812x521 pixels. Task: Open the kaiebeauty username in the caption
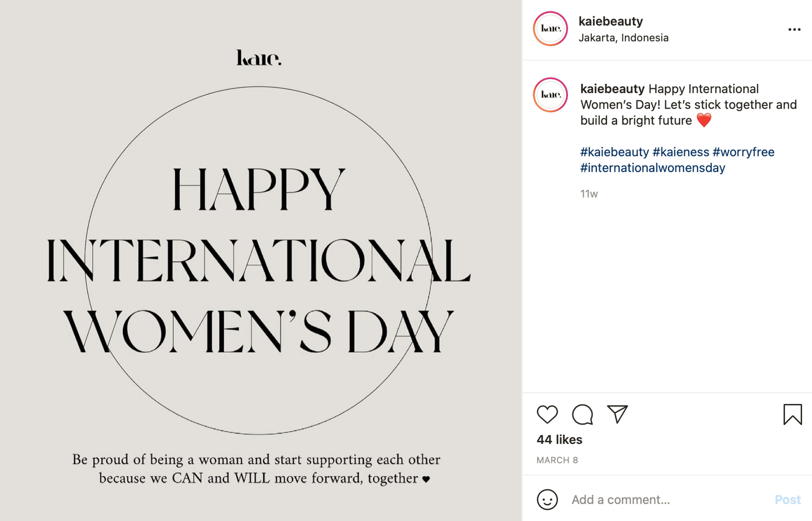point(612,89)
